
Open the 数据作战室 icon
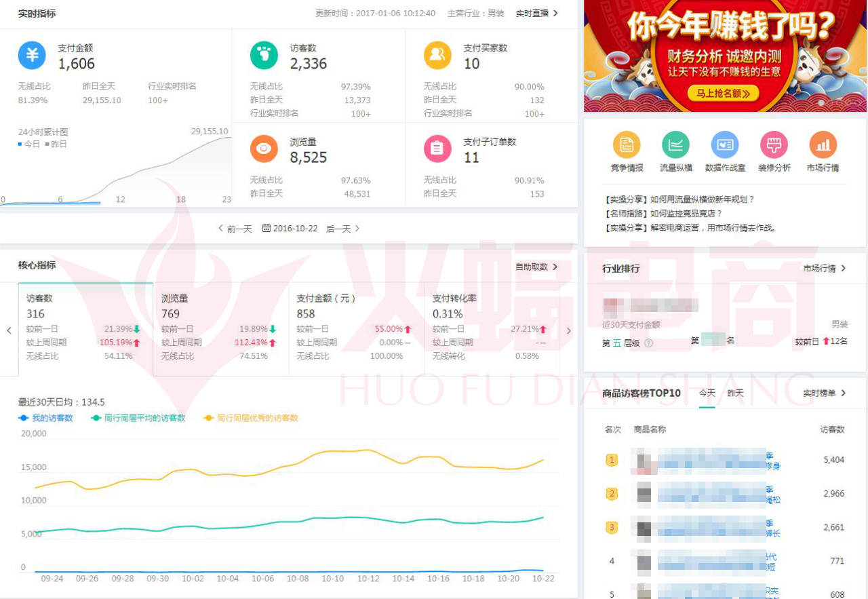(x=724, y=145)
